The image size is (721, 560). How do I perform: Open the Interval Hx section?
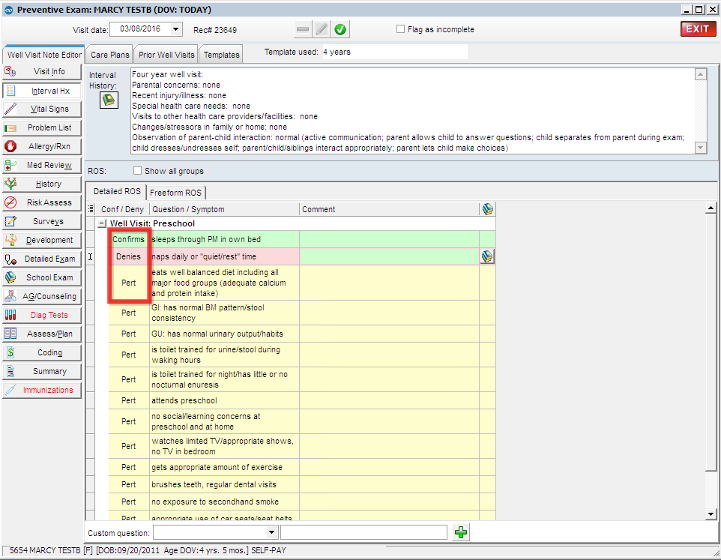pyautogui.click(x=42, y=91)
